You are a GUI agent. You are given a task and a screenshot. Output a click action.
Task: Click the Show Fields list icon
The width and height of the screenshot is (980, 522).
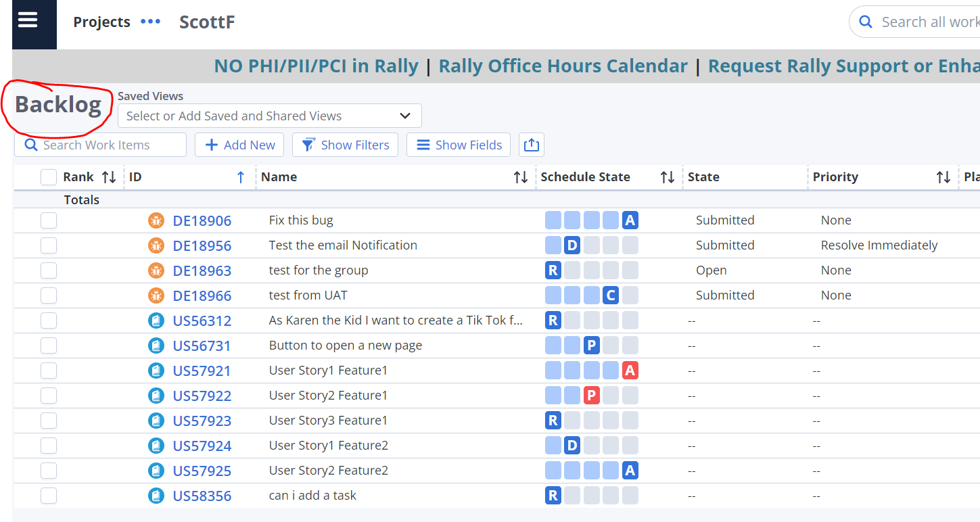(423, 145)
